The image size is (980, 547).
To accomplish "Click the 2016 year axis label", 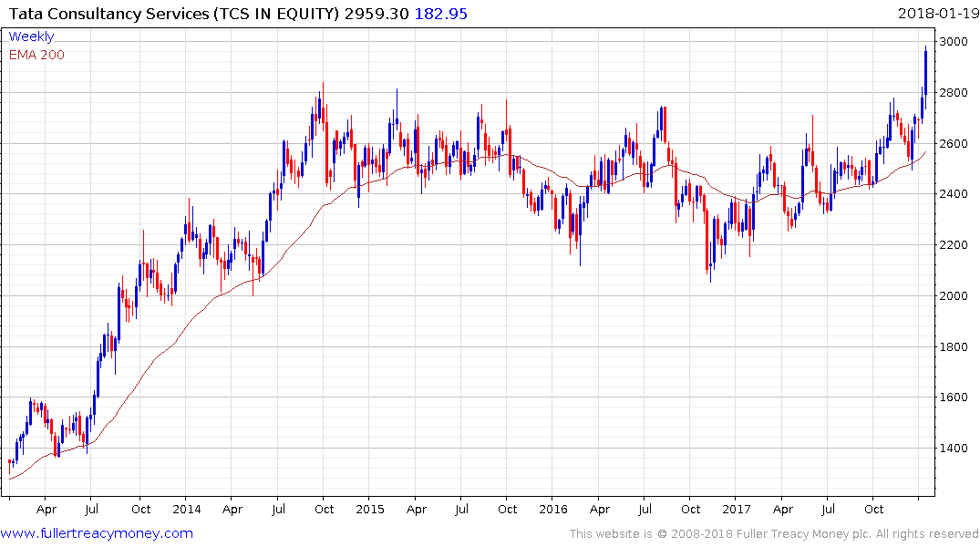I will pos(553,510).
